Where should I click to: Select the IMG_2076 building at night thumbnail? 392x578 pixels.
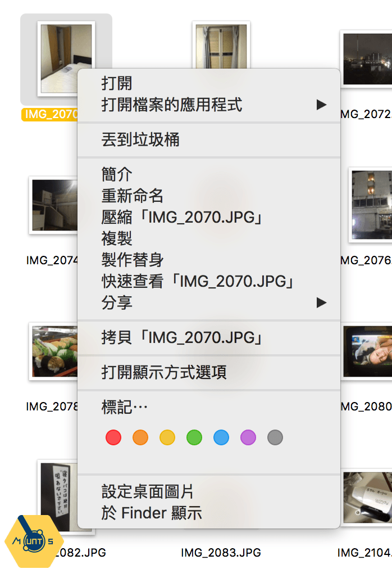coord(370,205)
